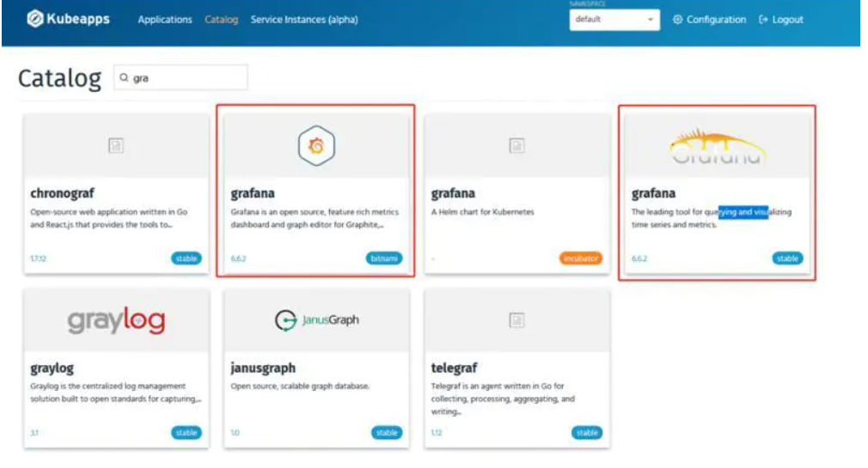Click the placeholder icon on incubator grafana card
The image size is (868, 468).
[x=517, y=145]
